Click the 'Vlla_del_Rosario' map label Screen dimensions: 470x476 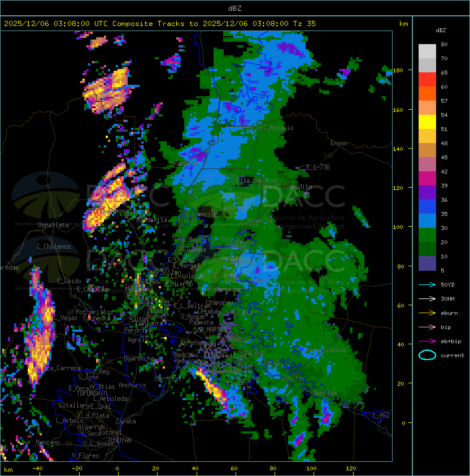[266, 128]
